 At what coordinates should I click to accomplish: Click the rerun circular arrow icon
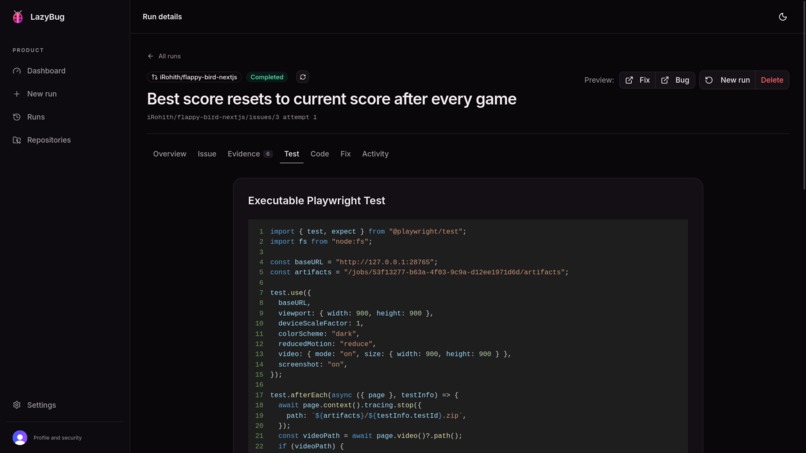pyautogui.click(x=709, y=80)
